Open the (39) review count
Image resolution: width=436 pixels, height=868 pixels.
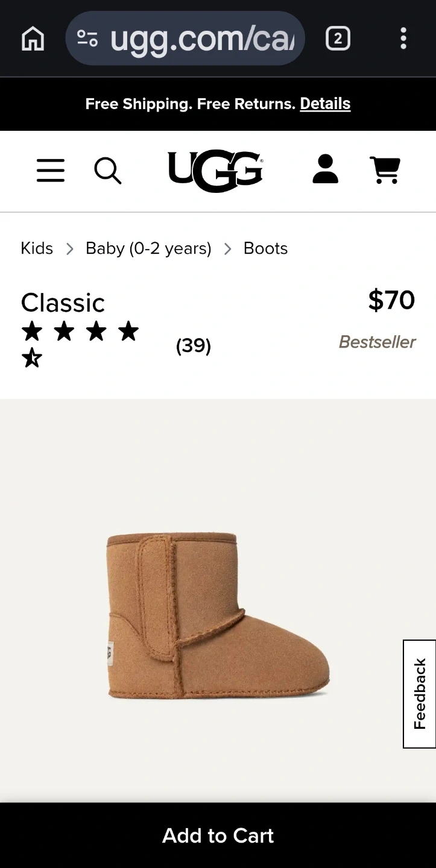pos(194,345)
